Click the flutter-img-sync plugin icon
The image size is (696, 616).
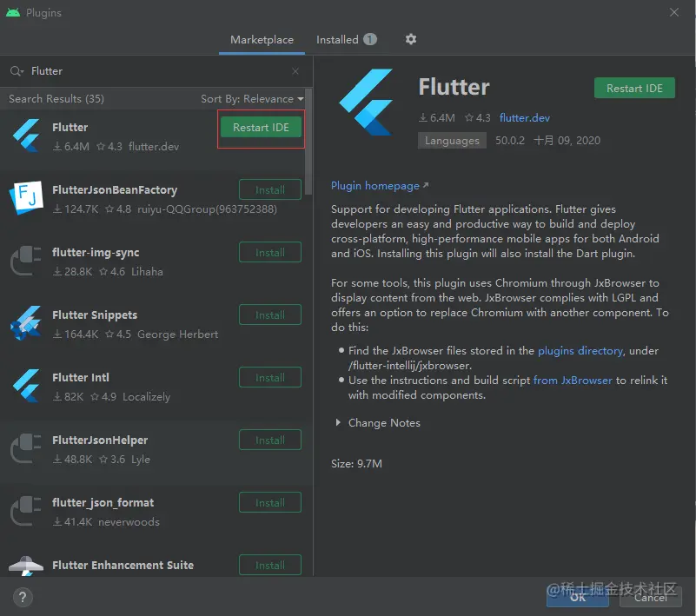pos(26,261)
